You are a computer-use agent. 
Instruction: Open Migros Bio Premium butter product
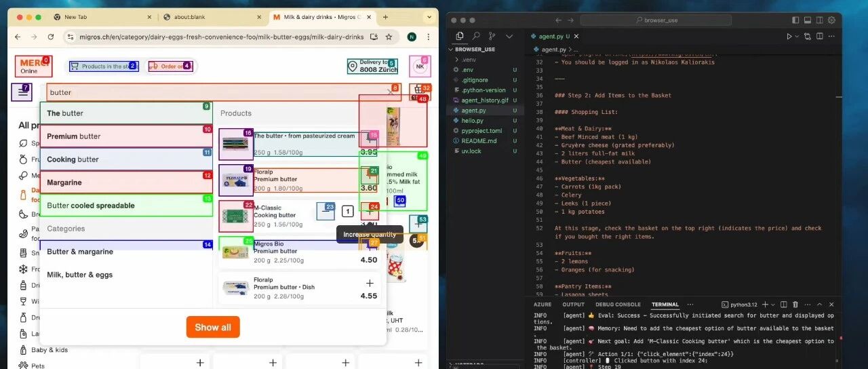pyautogui.click(x=300, y=251)
